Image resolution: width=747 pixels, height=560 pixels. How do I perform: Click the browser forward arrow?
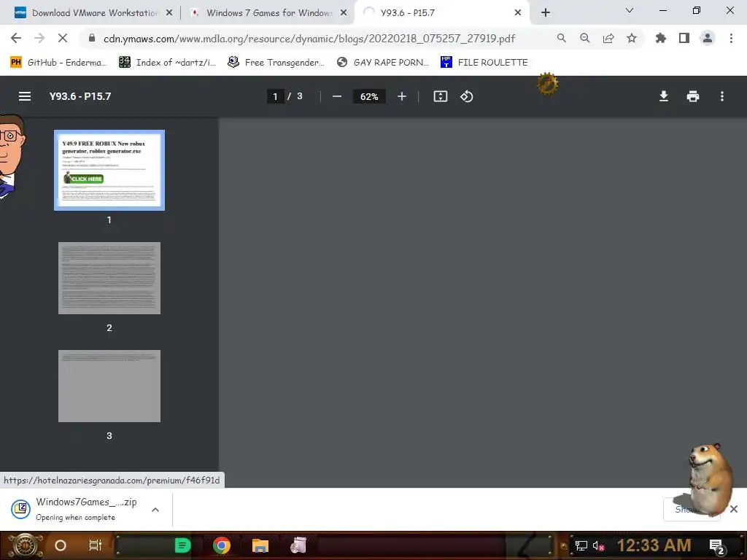point(39,38)
